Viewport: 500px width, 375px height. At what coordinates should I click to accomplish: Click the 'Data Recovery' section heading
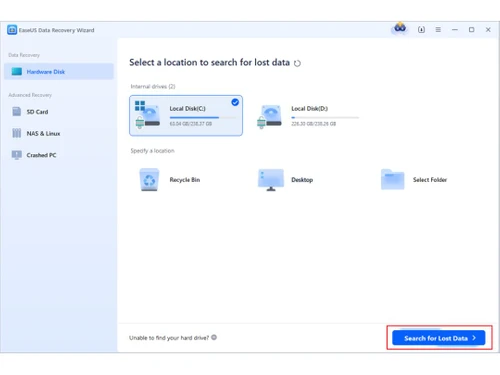24,55
